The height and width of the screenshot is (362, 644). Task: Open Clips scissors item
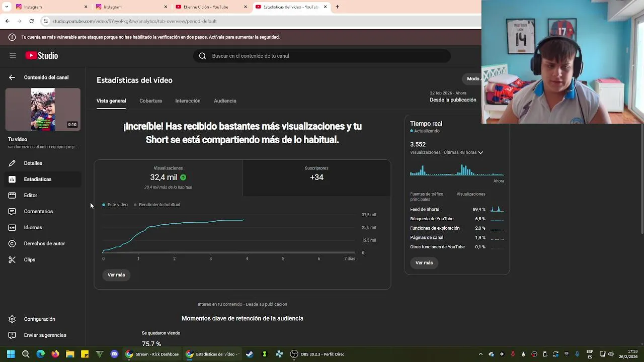click(x=43, y=259)
